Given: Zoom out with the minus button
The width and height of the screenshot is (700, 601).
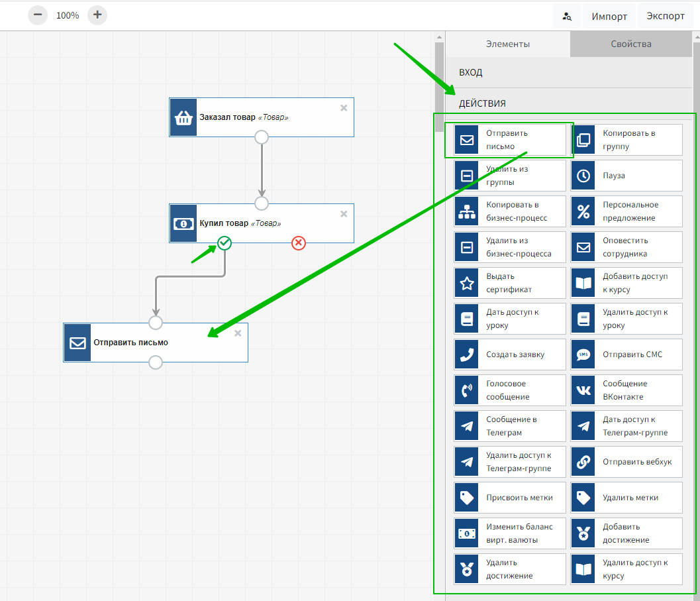Looking at the screenshot, I should click(x=38, y=15).
